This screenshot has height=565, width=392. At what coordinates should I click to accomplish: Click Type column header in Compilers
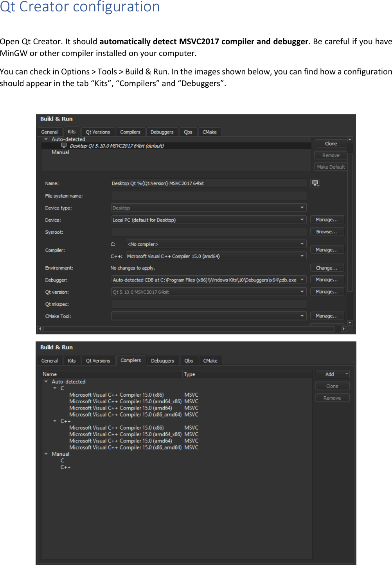coord(247,374)
